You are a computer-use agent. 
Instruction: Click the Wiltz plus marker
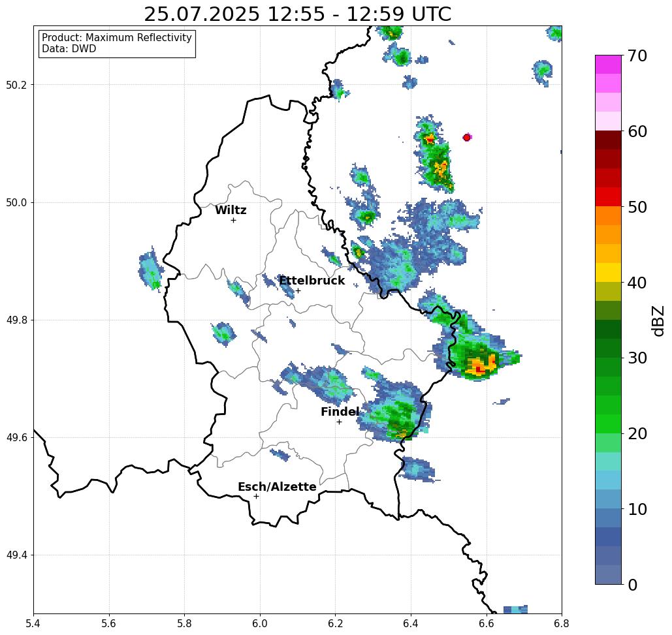[234, 221]
